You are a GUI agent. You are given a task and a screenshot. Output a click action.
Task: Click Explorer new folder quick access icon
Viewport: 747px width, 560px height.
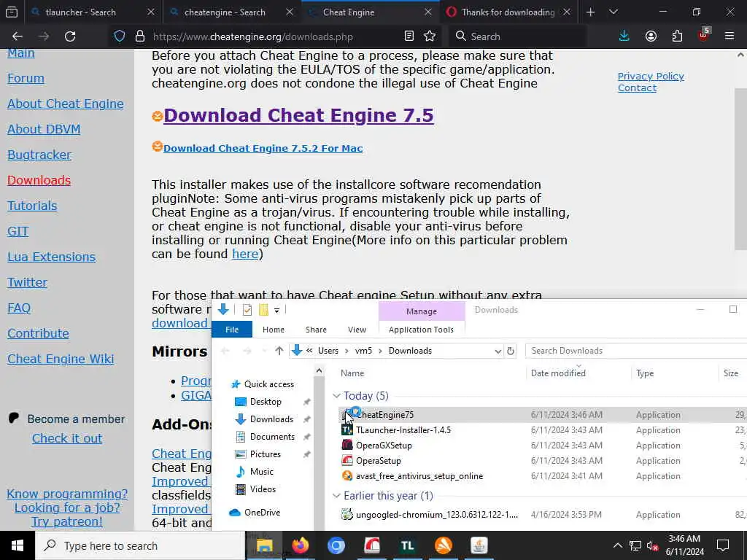coord(263,310)
